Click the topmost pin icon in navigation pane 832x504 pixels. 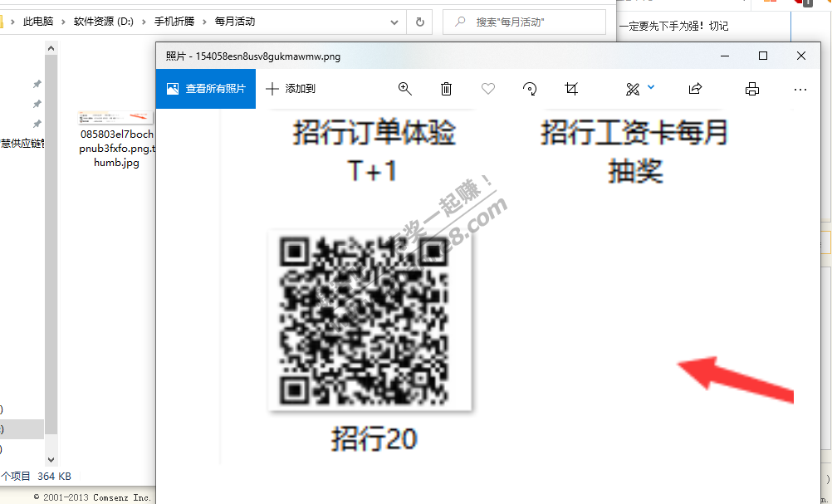(37, 84)
